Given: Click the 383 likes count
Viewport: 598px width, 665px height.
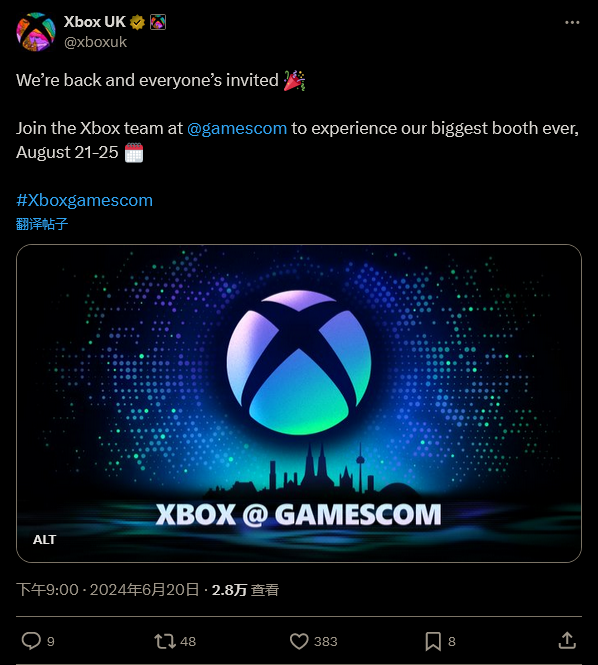Looking at the screenshot, I should click(x=326, y=641).
